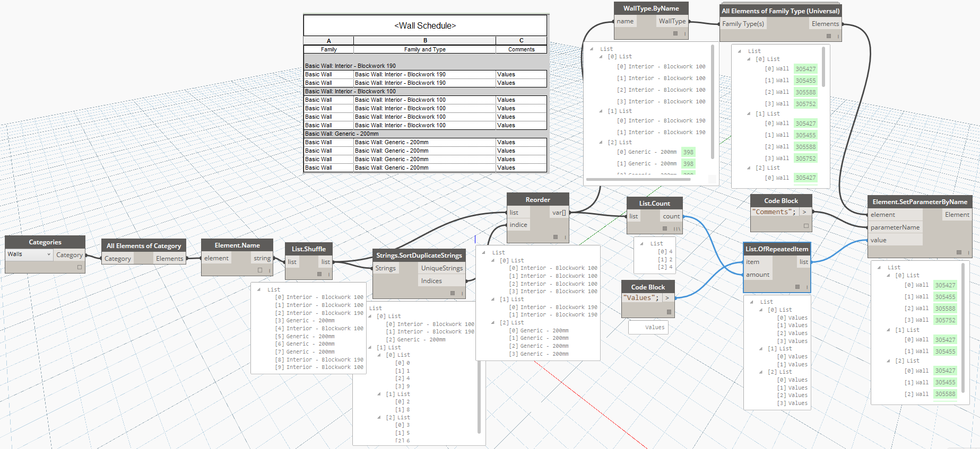Click preview pin on All Elements of Family Type
980x449 pixels.
click(x=829, y=36)
